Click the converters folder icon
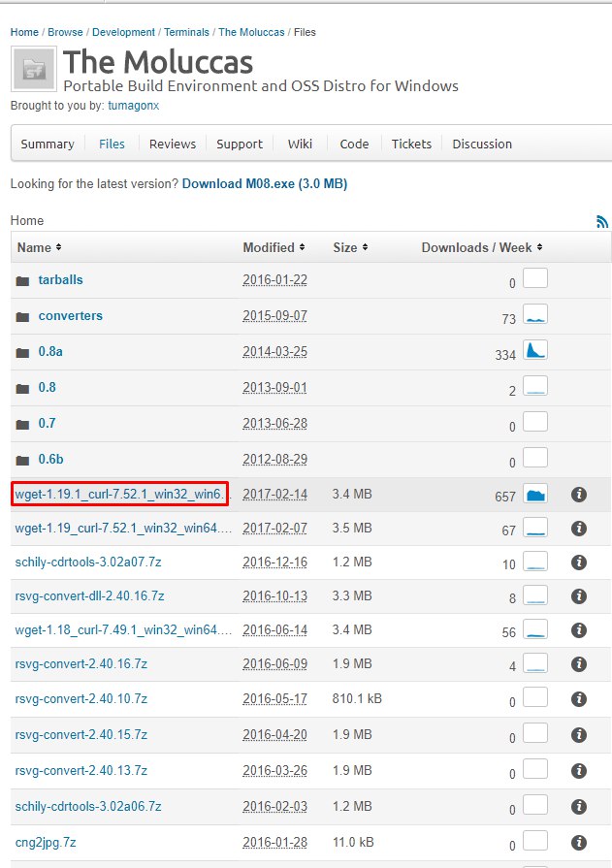This screenshot has height=868, width=612. [22, 317]
